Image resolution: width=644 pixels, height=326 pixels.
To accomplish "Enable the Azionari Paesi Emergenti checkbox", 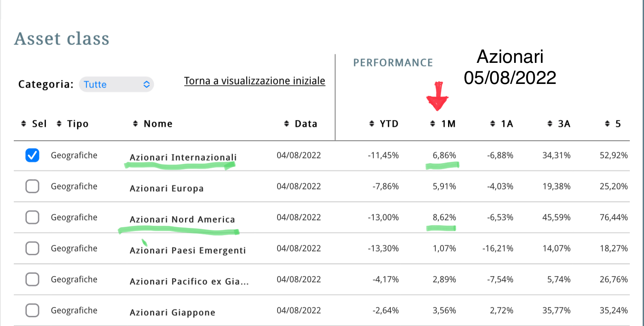I will click(32, 248).
